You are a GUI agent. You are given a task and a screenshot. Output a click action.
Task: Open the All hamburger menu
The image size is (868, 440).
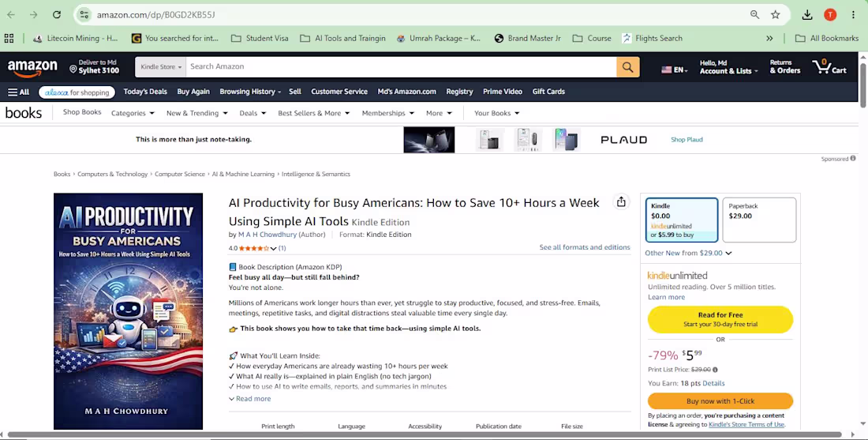pos(18,92)
